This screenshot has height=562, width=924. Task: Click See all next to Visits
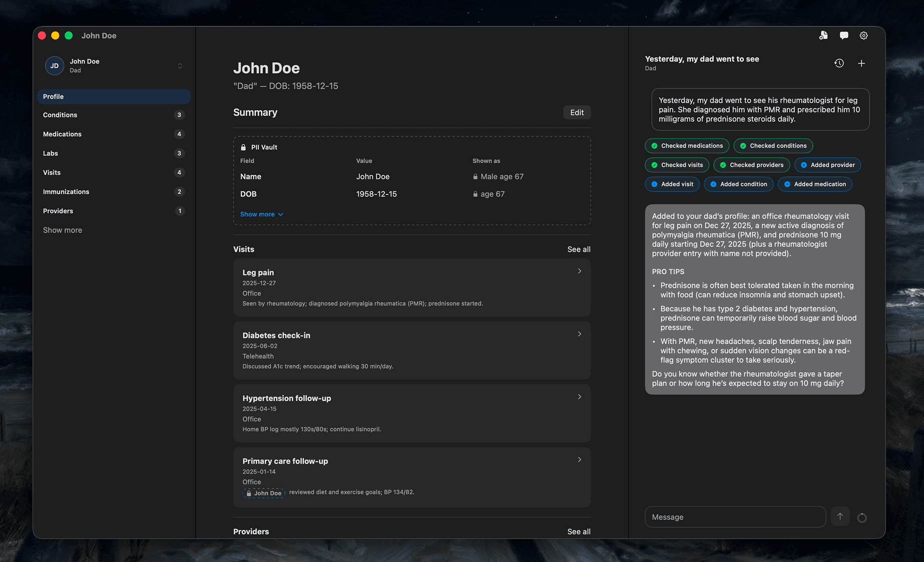coord(579,249)
